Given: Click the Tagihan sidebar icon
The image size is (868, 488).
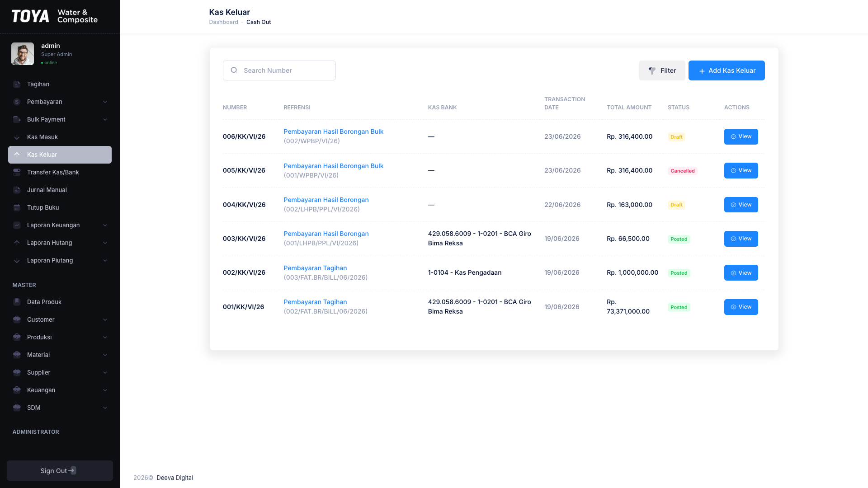Looking at the screenshot, I should (17, 84).
